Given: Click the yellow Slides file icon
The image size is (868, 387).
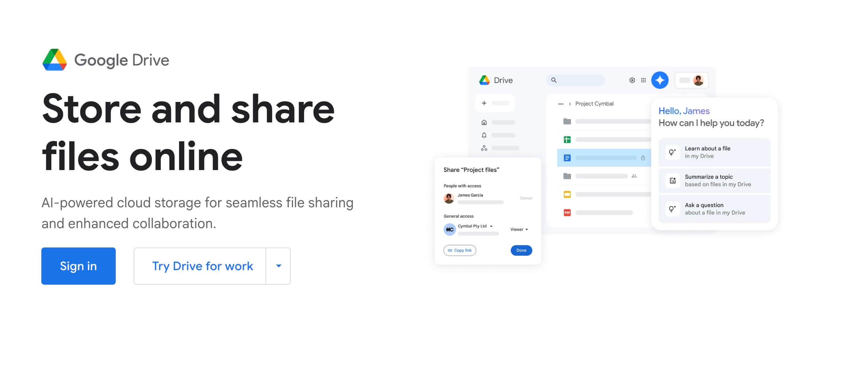Looking at the screenshot, I should 567,195.
